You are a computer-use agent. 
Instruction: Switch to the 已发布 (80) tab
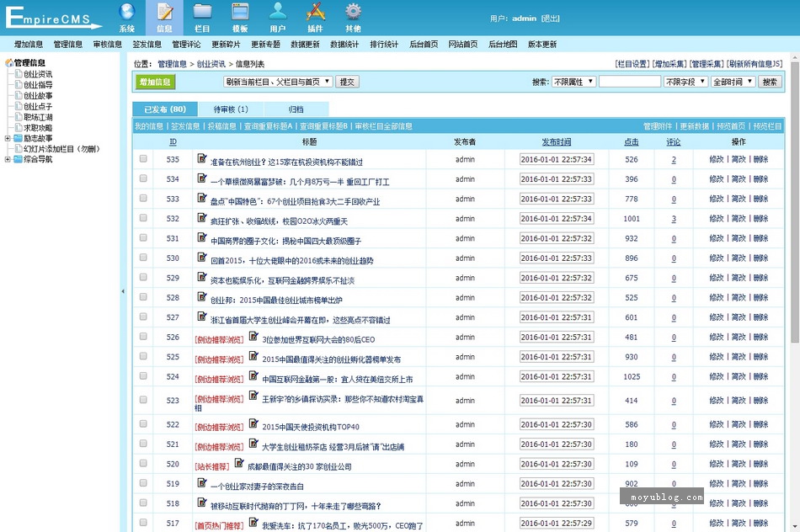pyautogui.click(x=165, y=109)
